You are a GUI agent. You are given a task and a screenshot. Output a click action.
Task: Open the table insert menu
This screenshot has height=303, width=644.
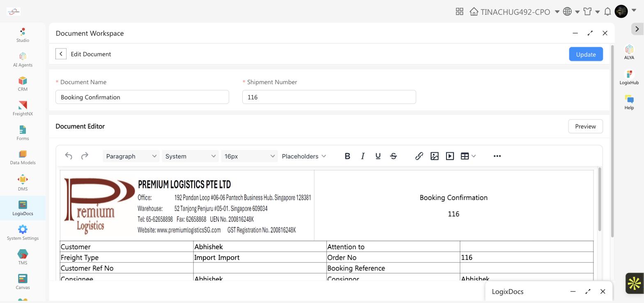point(468,156)
